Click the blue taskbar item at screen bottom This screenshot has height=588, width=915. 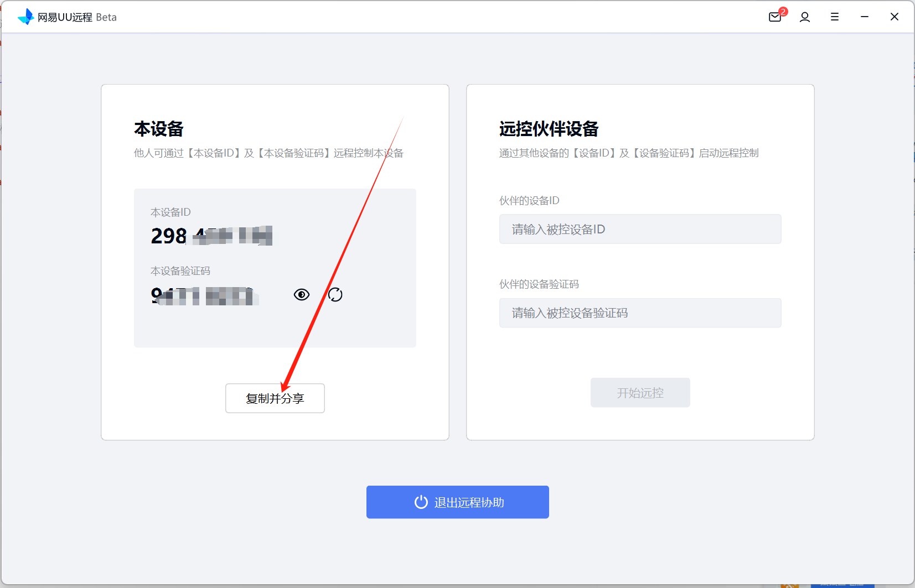[x=841, y=585]
